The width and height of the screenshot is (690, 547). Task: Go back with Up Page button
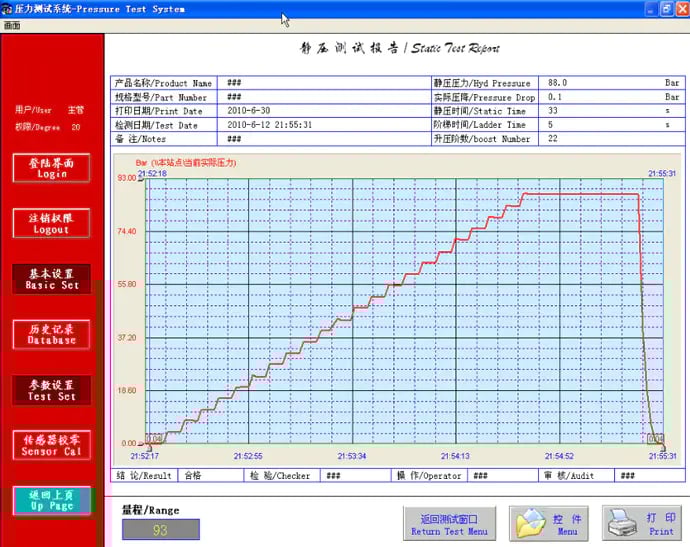(x=51, y=501)
